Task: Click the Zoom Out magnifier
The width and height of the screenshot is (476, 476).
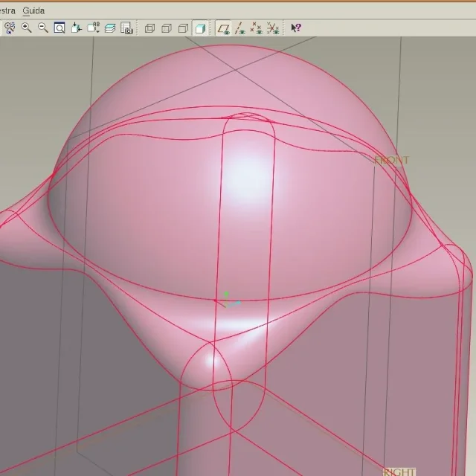Action: pos(43,28)
